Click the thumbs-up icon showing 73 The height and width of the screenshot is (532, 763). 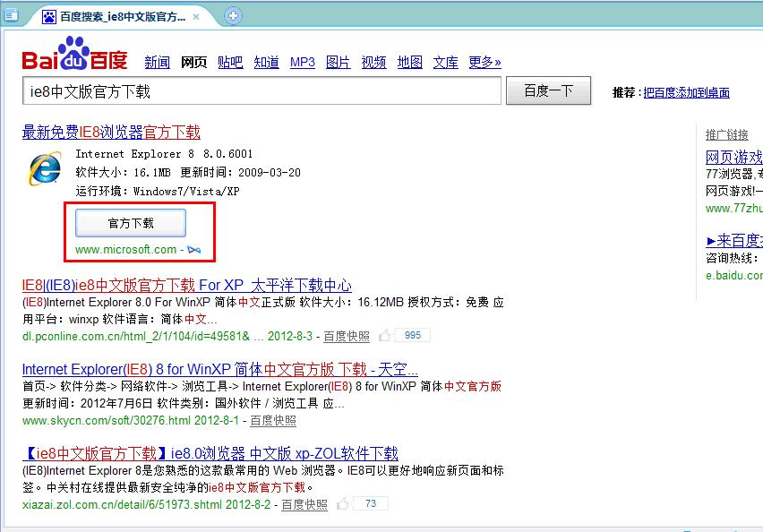343,504
